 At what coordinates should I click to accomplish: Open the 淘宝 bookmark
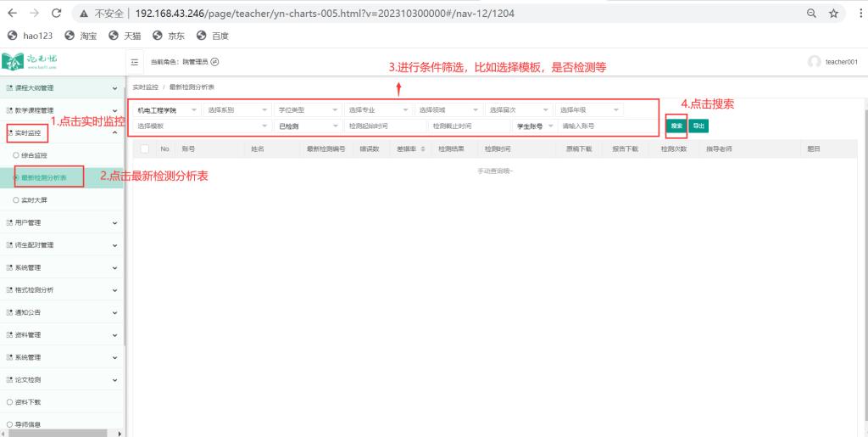(x=81, y=36)
